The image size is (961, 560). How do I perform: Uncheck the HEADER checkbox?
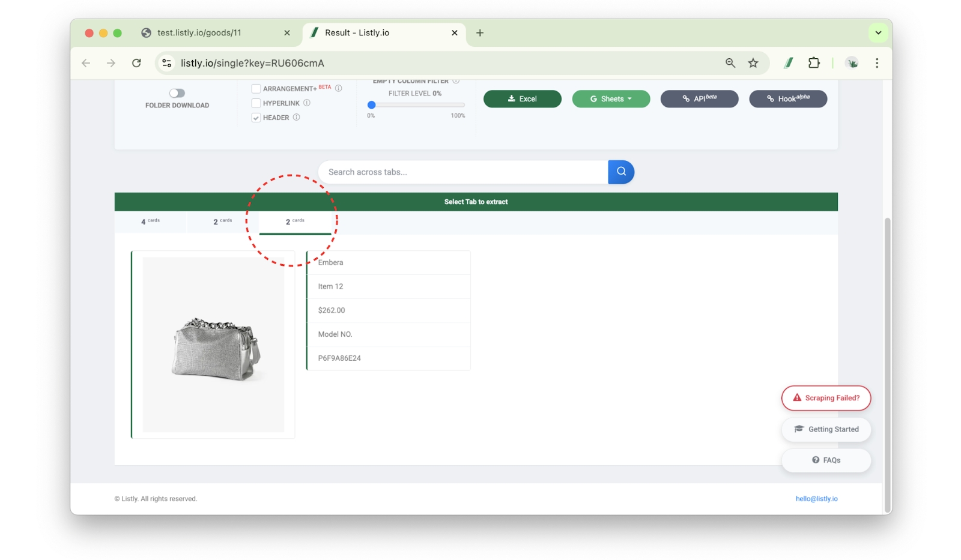click(256, 118)
